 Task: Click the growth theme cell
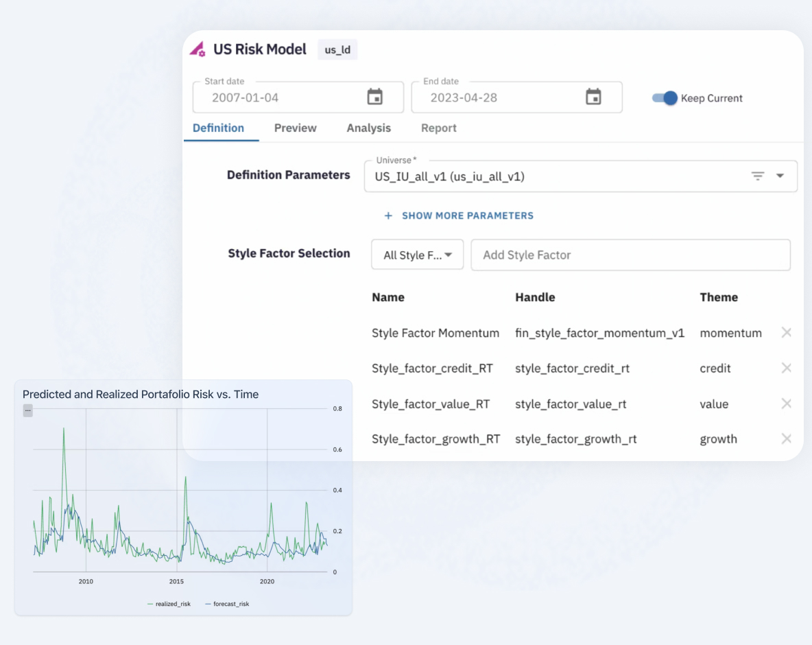click(x=718, y=439)
